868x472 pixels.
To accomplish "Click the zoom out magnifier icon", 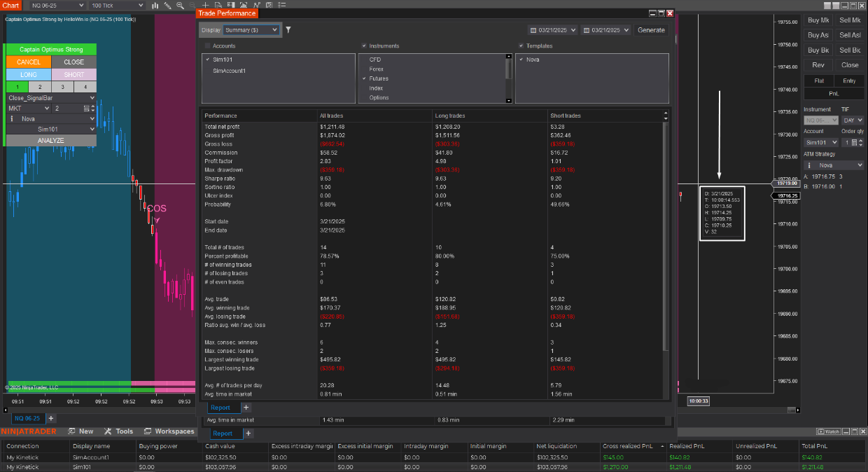I will [192, 5].
